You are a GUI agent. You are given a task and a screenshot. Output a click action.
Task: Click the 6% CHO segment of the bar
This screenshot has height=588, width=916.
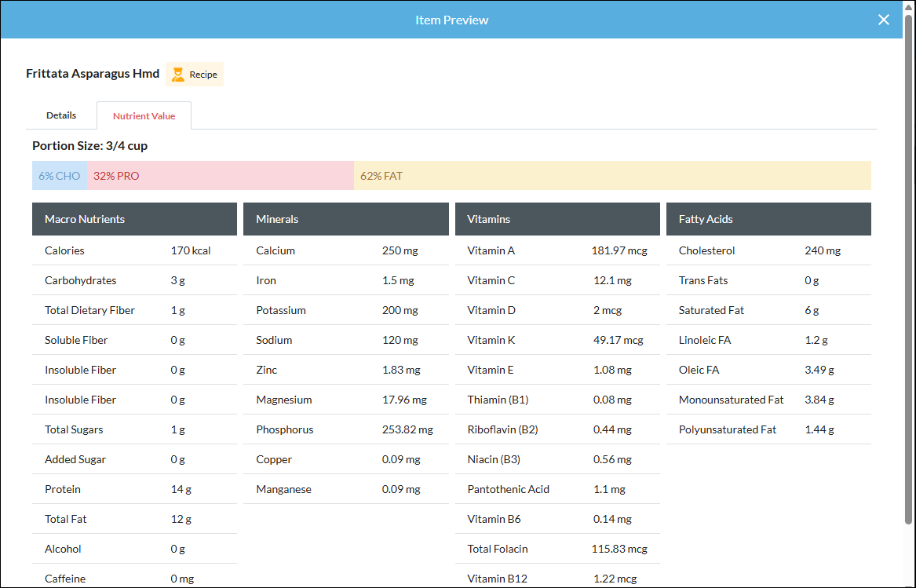coord(59,175)
